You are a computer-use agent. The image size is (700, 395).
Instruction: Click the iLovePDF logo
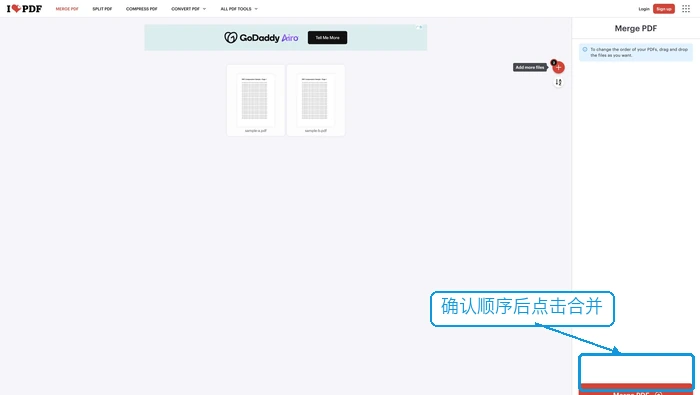pos(24,8)
